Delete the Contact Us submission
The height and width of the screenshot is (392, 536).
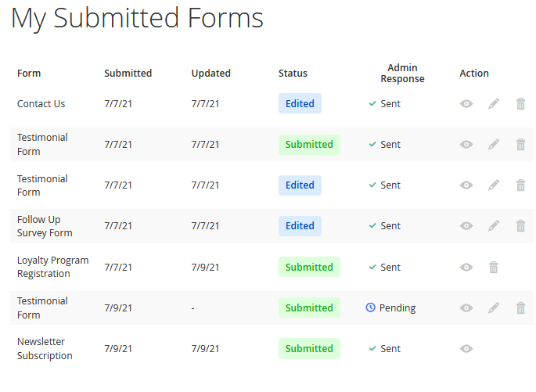pos(520,103)
